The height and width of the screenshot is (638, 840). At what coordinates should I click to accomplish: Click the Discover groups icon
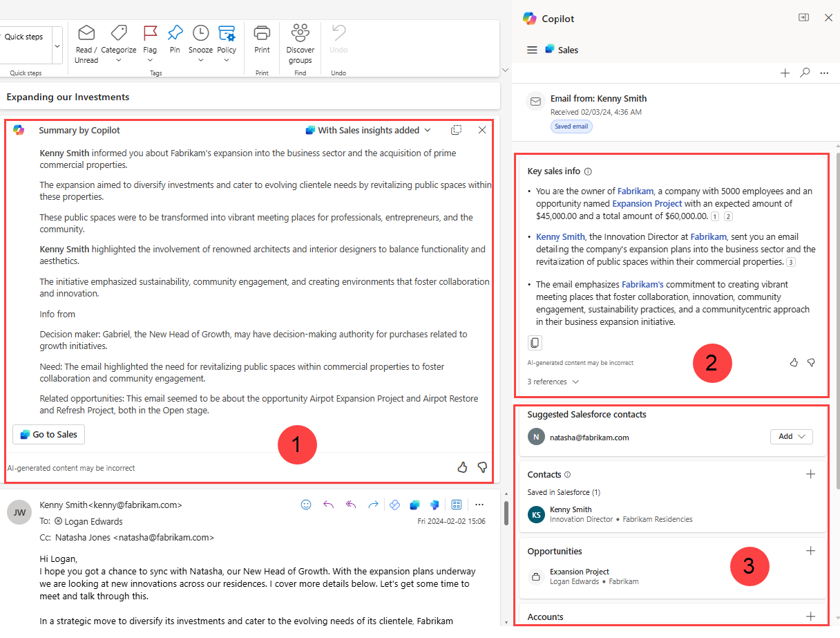click(300, 32)
